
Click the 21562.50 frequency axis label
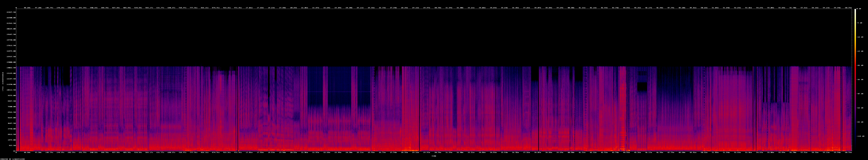click(11, 23)
